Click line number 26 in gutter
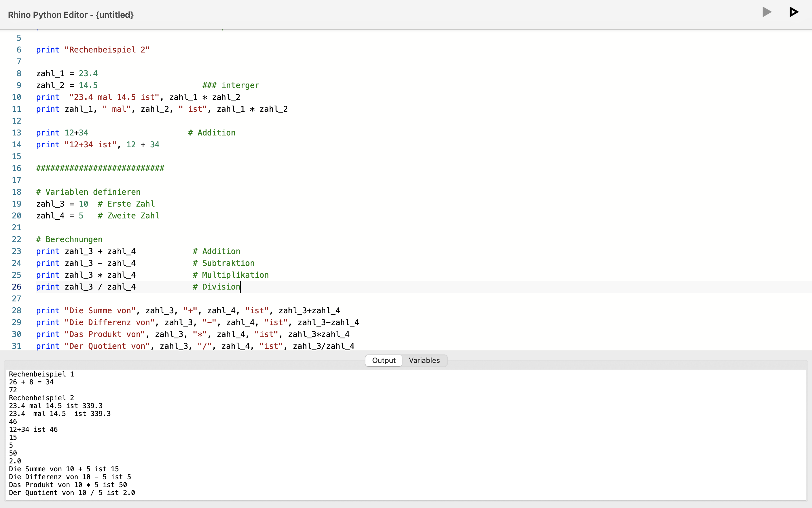 tap(16, 287)
